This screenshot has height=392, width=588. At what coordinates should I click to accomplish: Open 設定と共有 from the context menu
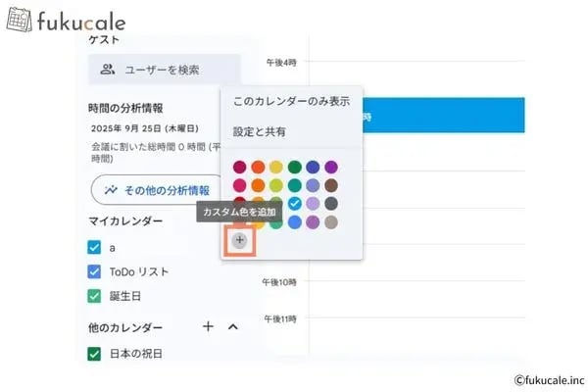[260, 131]
